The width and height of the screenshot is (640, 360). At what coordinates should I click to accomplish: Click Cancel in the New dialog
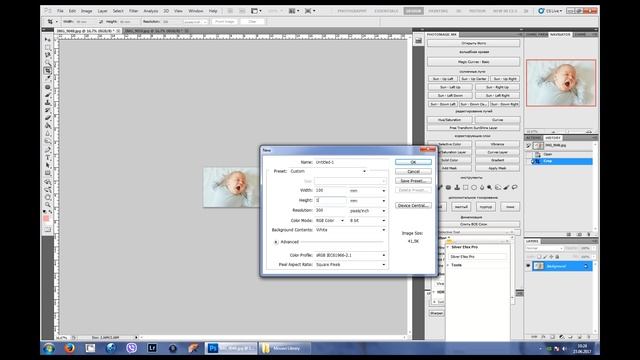pos(413,171)
